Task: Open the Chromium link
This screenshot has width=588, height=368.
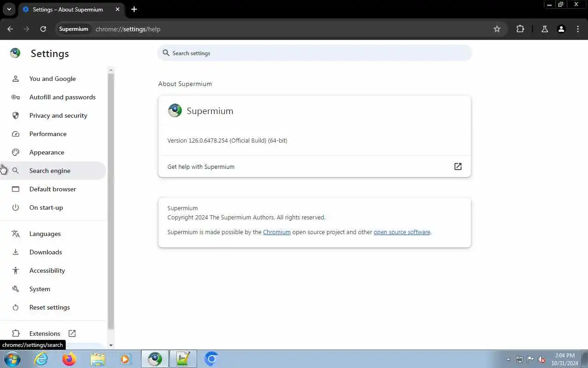Action: click(x=277, y=232)
